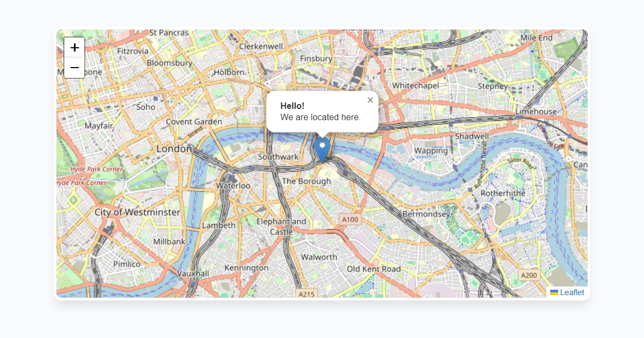644x338 pixels.
Task: Zoom out with the minus button
Action: (x=75, y=68)
